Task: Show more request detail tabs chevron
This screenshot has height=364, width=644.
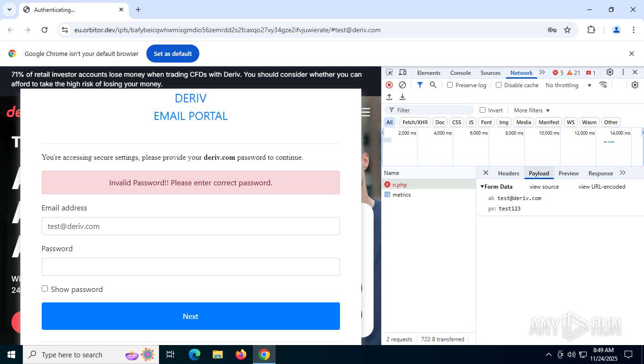Action: tap(623, 173)
